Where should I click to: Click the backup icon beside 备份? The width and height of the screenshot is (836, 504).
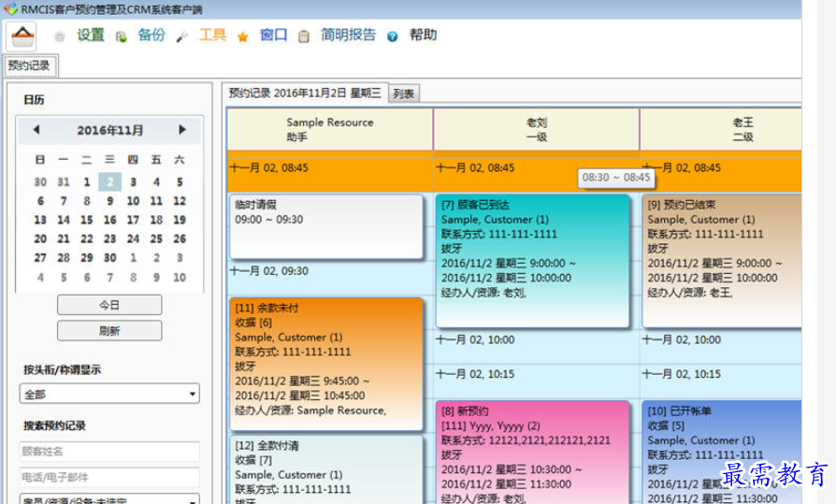(121, 36)
